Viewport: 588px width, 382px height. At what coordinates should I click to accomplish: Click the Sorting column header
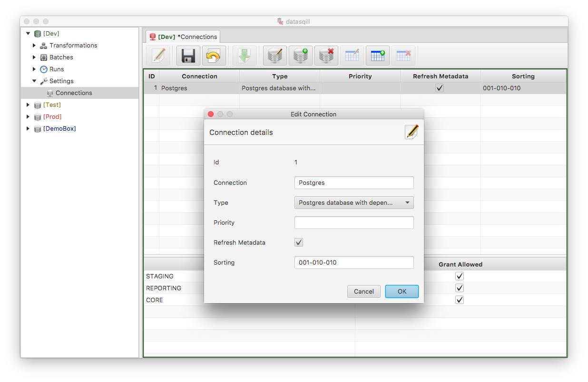(523, 76)
